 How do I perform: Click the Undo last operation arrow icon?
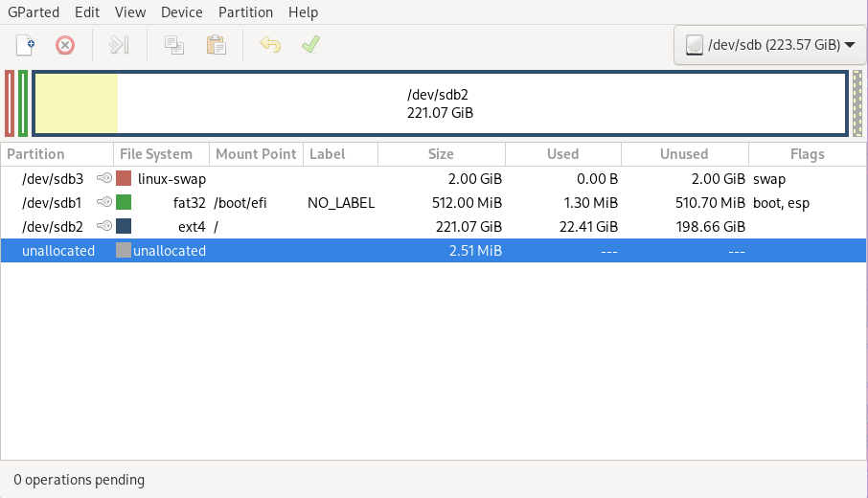coord(270,45)
